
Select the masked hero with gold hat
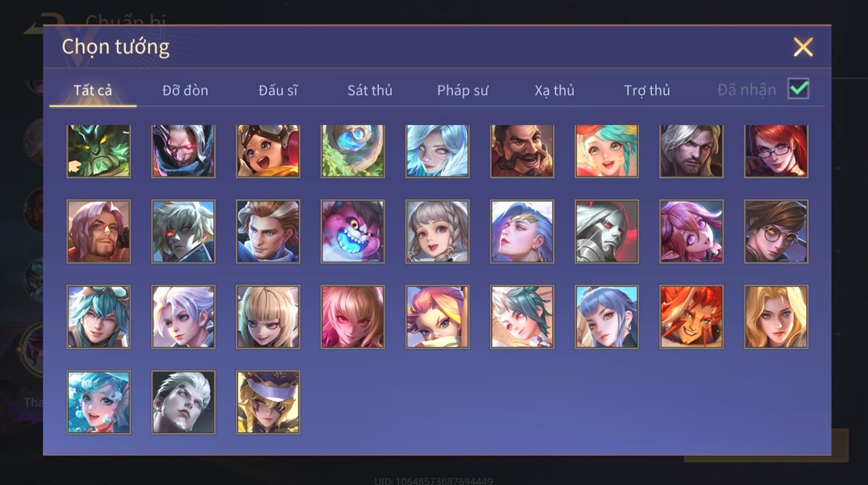(x=268, y=402)
